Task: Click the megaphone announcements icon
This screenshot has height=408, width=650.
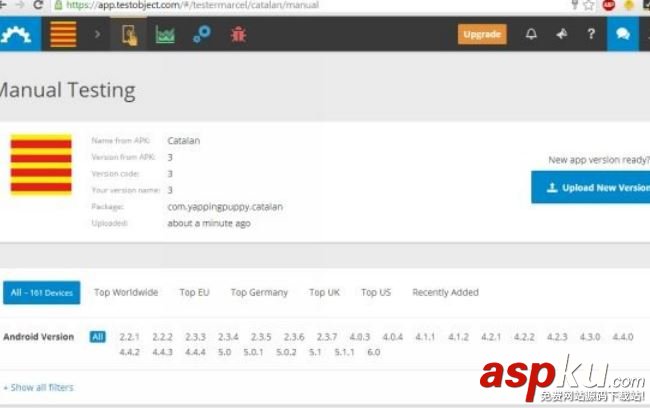Action: 562,34
